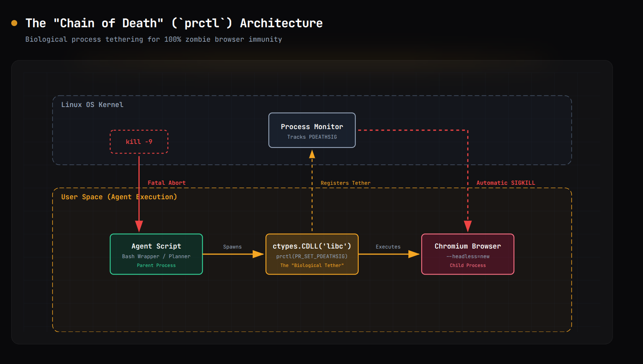This screenshot has height=364, width=643.
Task: Select the ctypes.CDLL('libc') node
Action: click(x=312, y=254)
